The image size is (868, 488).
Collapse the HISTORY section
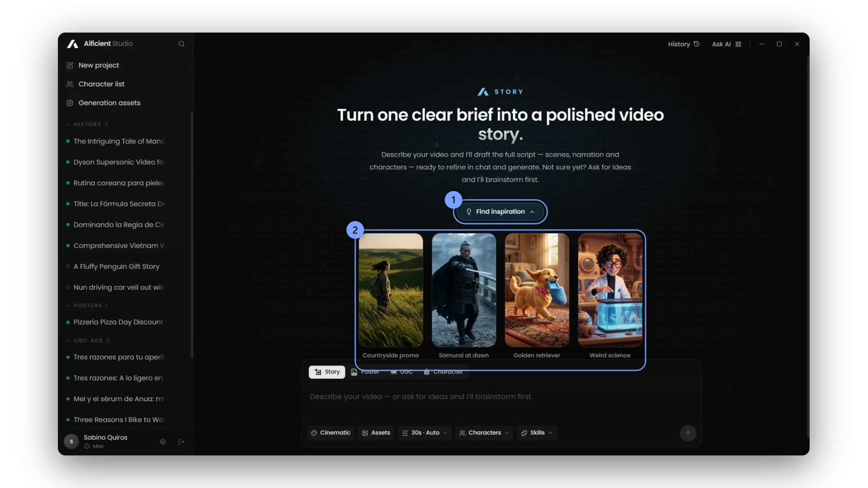pos(87,124)
